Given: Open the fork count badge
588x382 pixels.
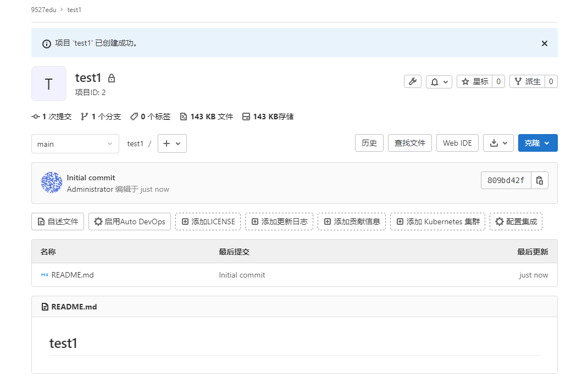Looking at the screenshot, I should 551,81.
